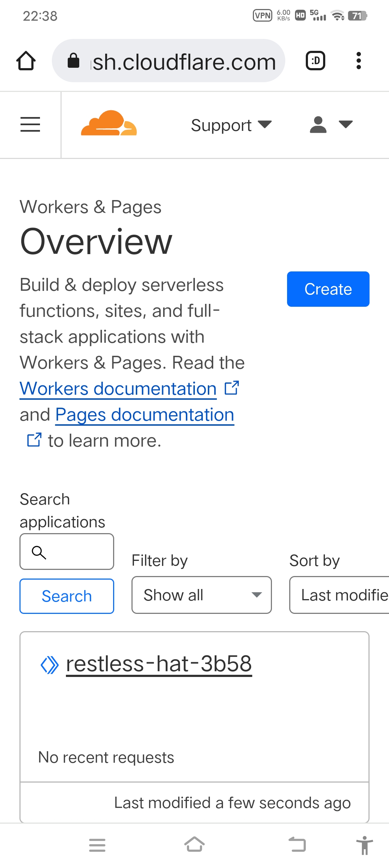Tap the Android back navigation button
The height and width of the screenshot is (868, 389).
[x=298, y=844]
